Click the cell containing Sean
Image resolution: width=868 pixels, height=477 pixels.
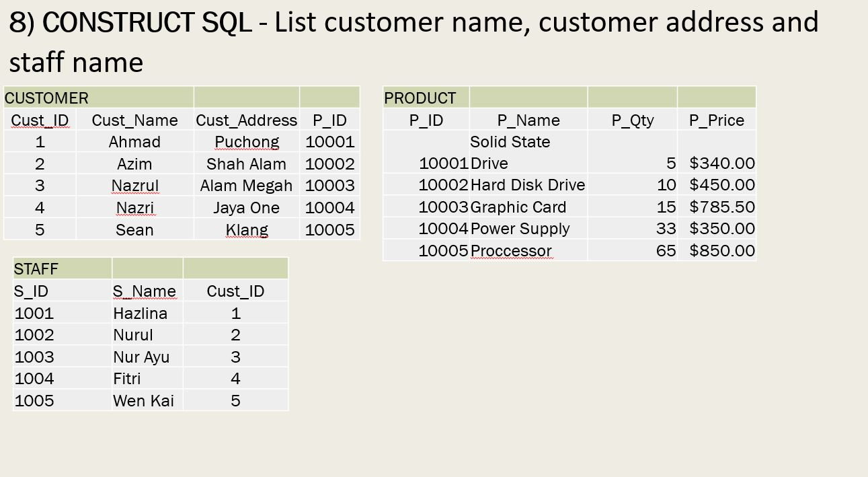click(135, 229)
